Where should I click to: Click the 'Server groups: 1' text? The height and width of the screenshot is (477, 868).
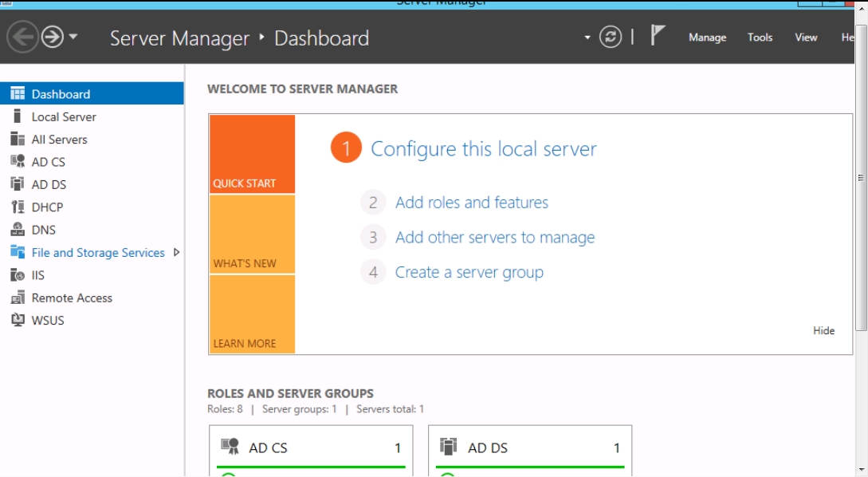[x=299, y=409]
